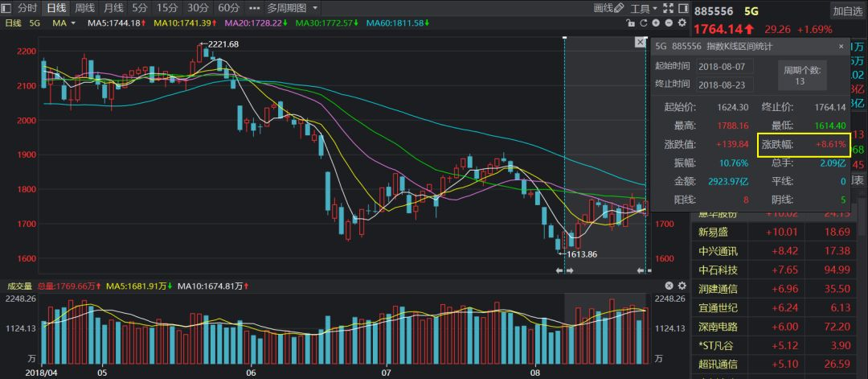Click the right interval boundary arrow handle
This screenshot has height=379, width=868.
[x=645, y=270]
